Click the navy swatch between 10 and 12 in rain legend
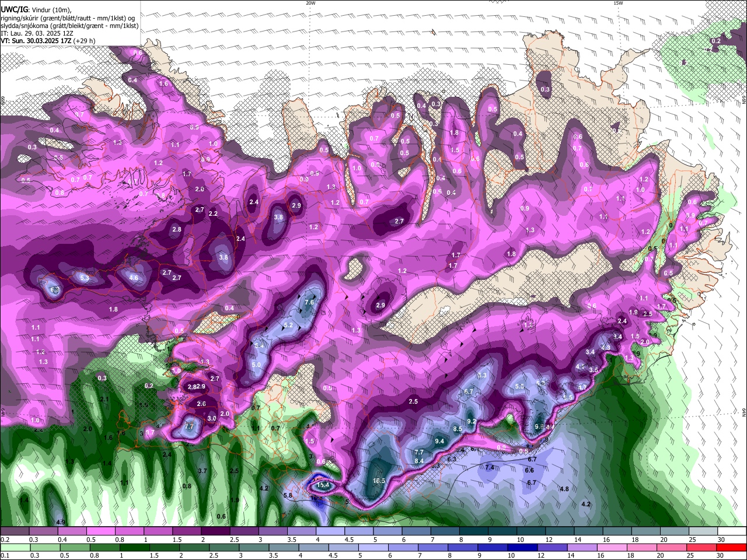The image size is (747, 560). pyautogui.click(x=521, y=547)
